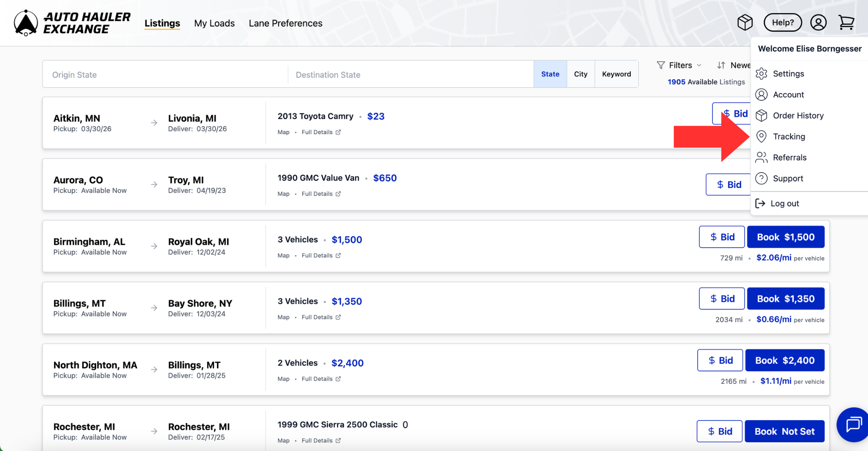Book the Birmingham load for $1,500

tap(785, 237)
